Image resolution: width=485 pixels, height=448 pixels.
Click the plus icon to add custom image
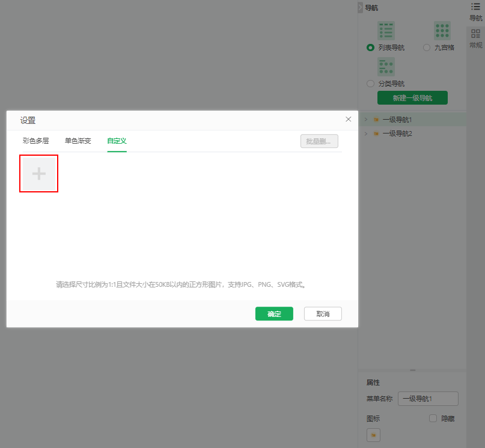(x=38, y=174)
